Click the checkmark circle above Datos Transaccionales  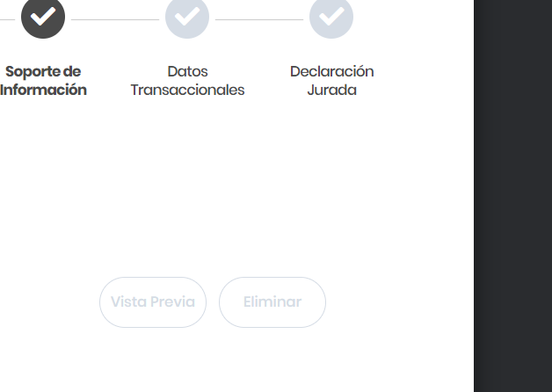coord(187,17)
